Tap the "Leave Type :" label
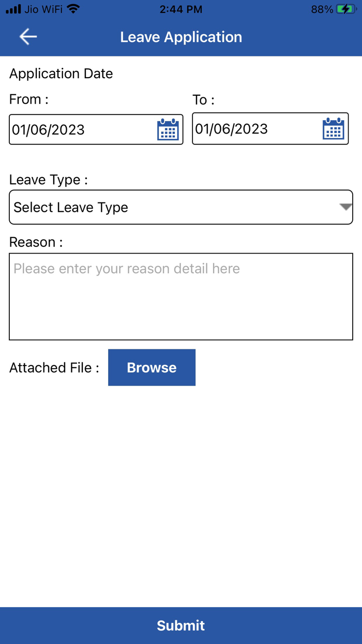 point(49,180)
